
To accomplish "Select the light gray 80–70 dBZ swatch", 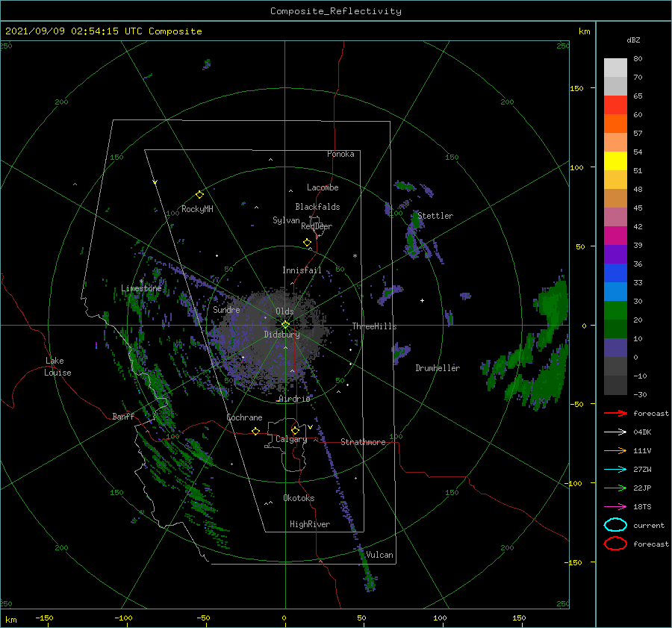I will [x=615, y=68].
